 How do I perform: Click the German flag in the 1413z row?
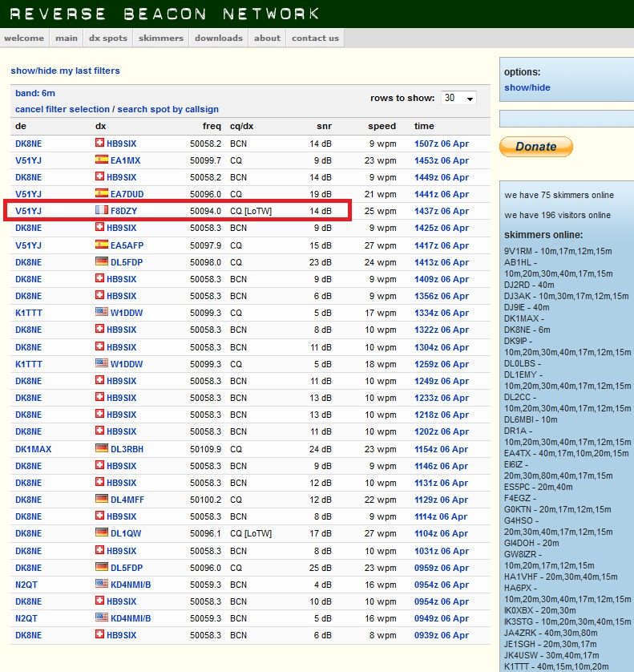pyautogui.click(x=102, y=261)
